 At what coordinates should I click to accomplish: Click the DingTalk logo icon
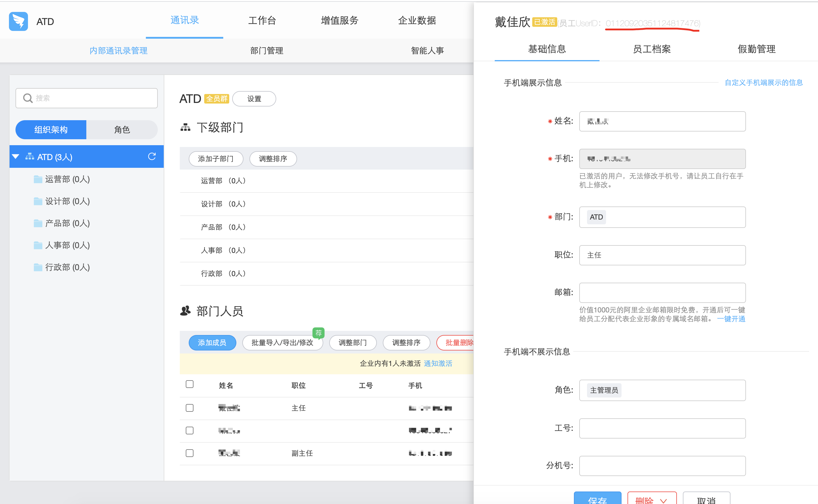pos(18,21)
